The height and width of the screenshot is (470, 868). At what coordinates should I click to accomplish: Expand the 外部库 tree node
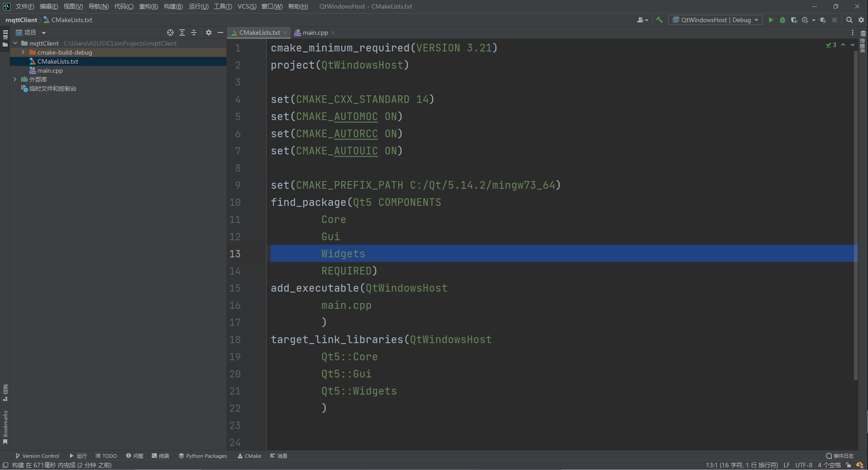coord(15,80)
